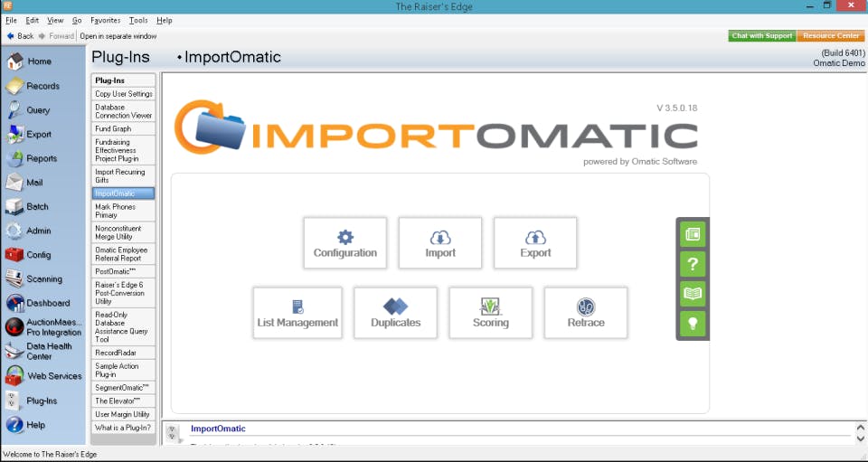Click the Import tile with cloud icon

pos(440,243)
